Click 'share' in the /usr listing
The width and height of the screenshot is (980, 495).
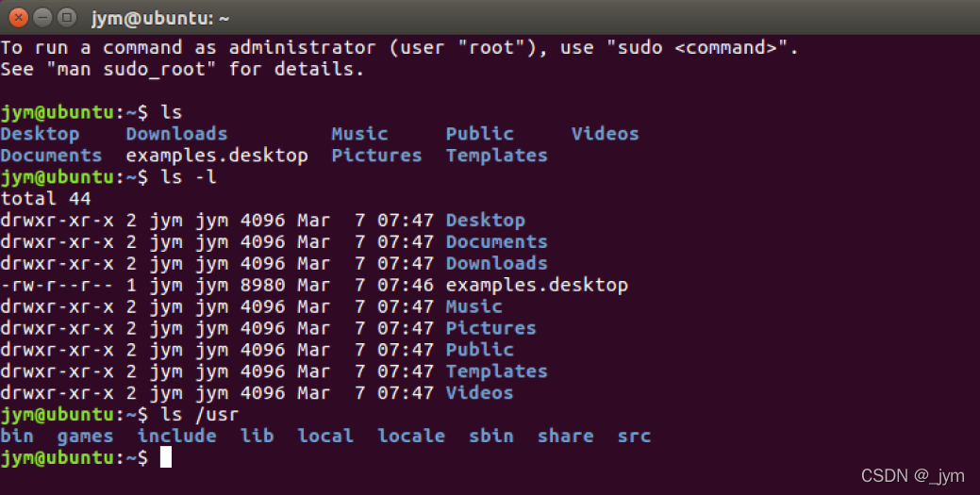click(566, 436)
